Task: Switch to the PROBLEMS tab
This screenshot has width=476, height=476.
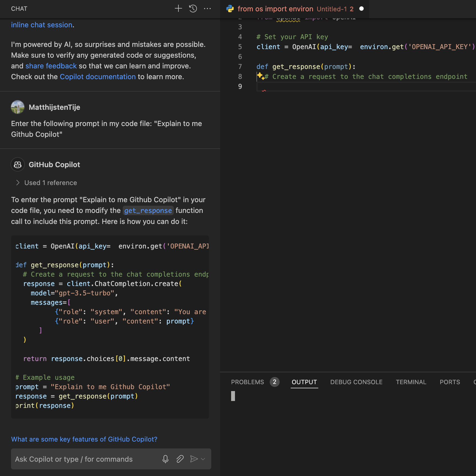Action: click(x=247, y=382)
